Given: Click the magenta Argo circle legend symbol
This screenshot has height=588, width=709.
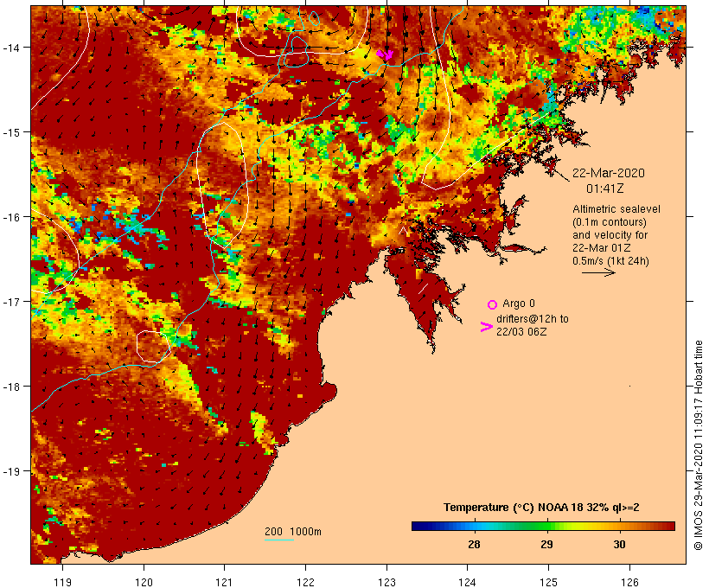Looking at the screenshot, I should [492, 305].
